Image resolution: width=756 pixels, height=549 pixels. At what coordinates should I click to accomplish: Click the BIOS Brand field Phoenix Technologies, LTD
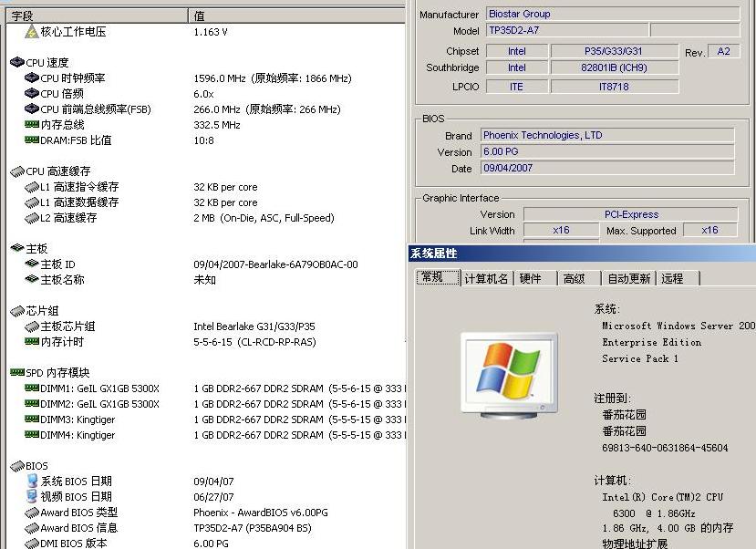pos(607,135)
